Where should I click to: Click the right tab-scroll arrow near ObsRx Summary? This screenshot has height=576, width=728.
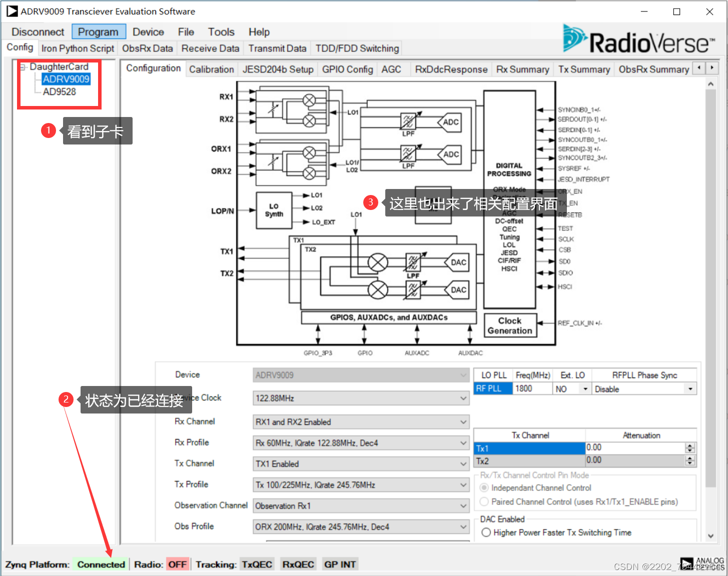point(712,67)
